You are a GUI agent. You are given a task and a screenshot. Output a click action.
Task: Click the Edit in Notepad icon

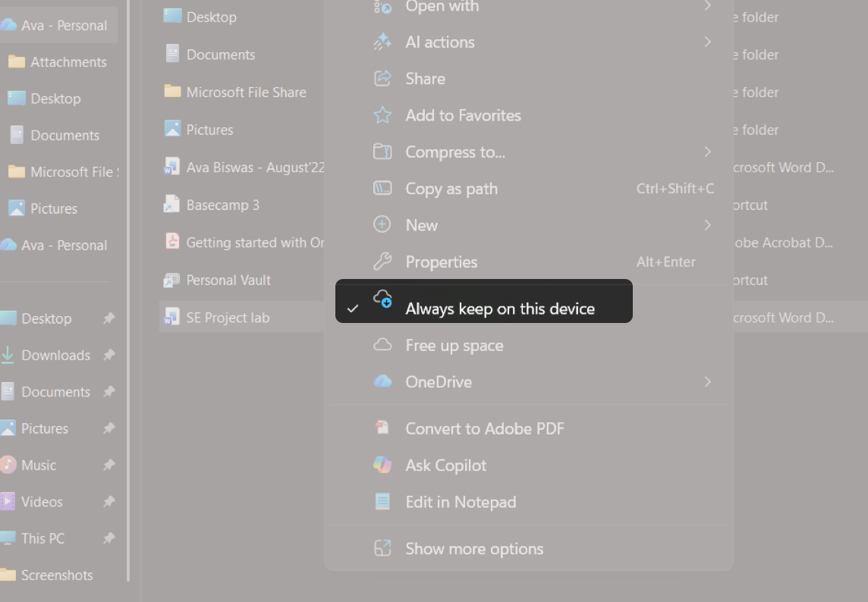point(382,502)
